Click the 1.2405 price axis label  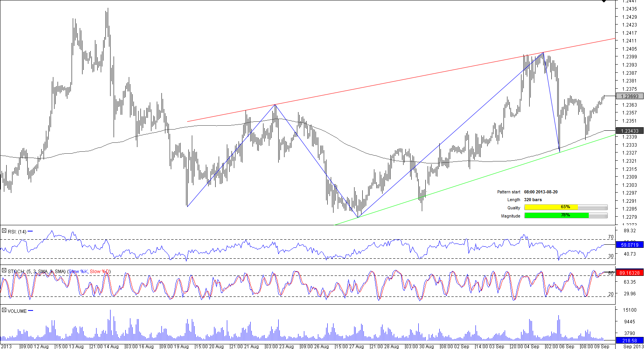pyautogui.click(x=629, y=49)
